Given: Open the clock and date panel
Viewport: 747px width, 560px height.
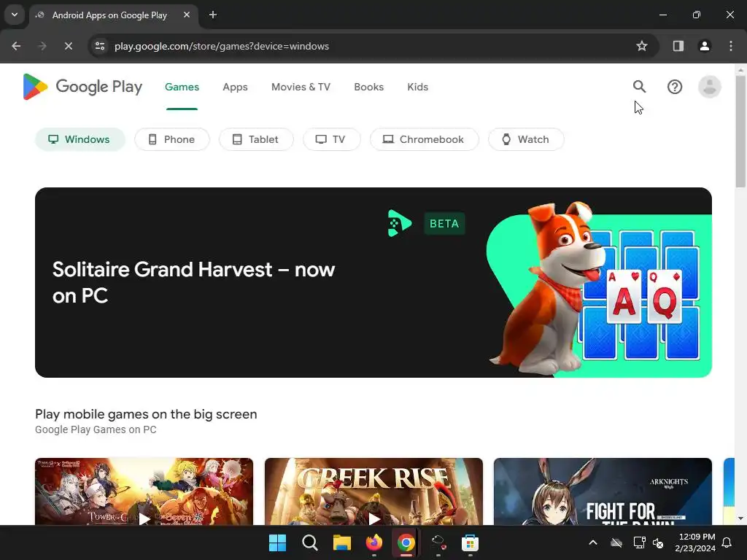Looking at the screenshot, I should (695, 542).
